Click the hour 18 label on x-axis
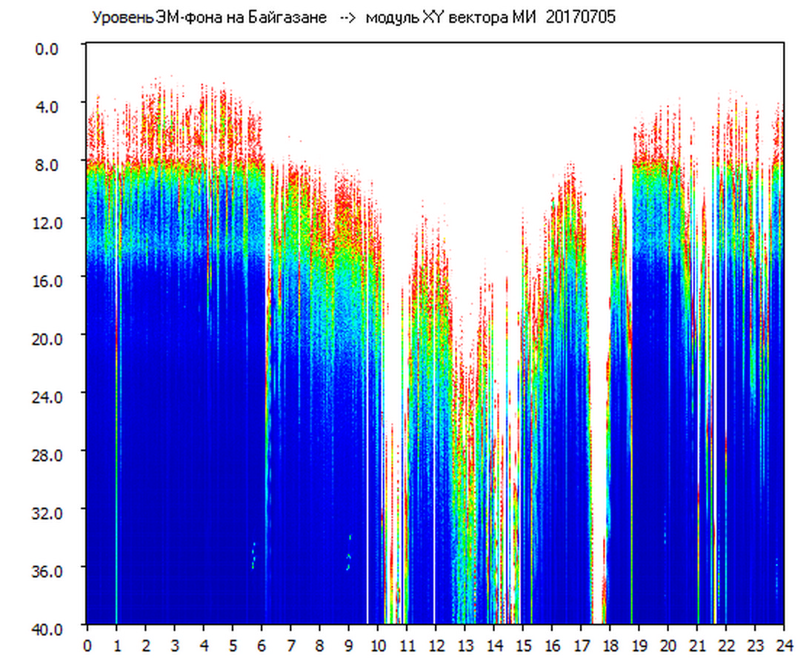 pyautogui.click(x=610, y=645)
